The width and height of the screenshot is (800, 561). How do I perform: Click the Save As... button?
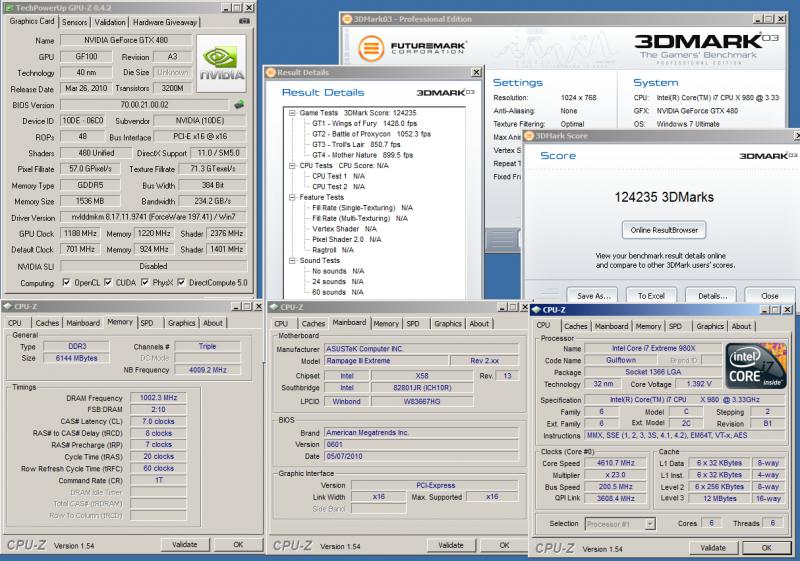tap(592, 296)
